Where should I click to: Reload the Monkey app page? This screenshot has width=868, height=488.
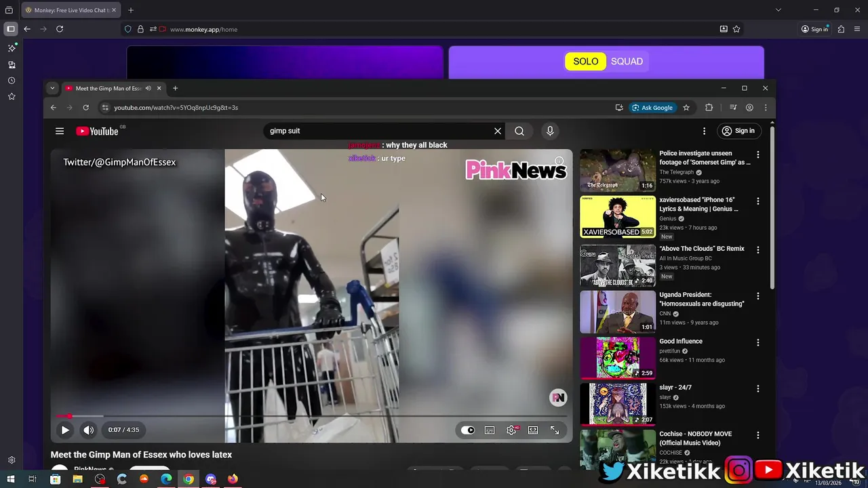click(60, 29)
